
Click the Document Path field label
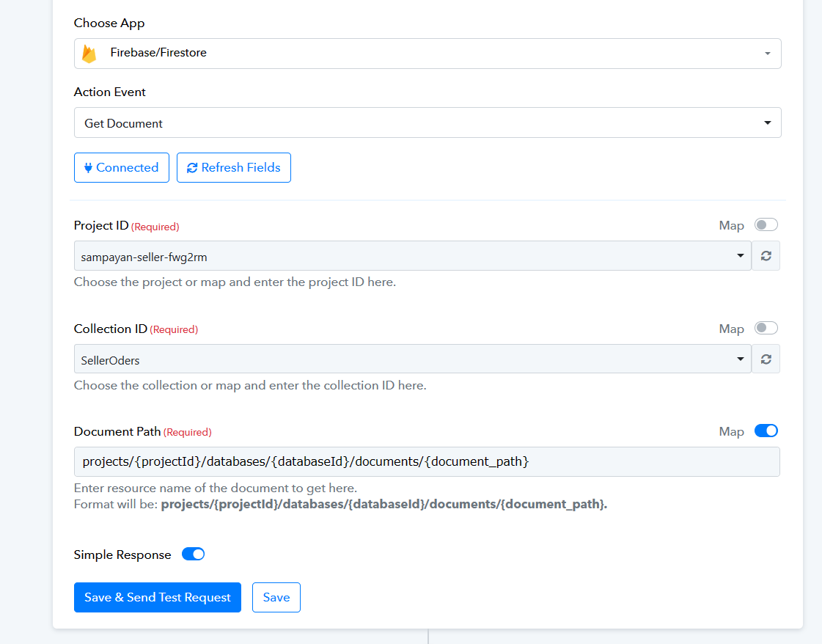pos(117,431)
